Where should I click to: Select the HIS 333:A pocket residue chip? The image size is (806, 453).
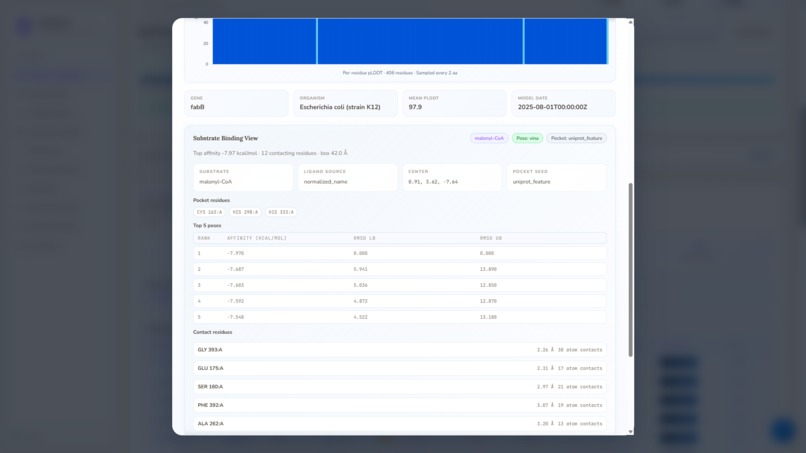pyautogui.click(x=281, y=212)
